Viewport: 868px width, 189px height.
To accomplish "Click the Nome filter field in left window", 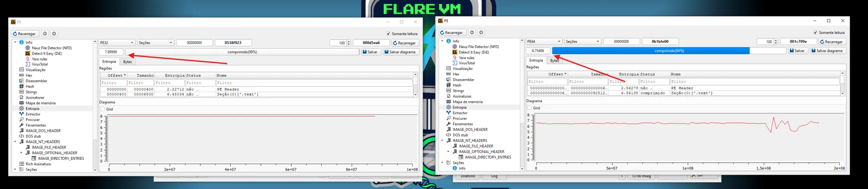I will (314, 83).
